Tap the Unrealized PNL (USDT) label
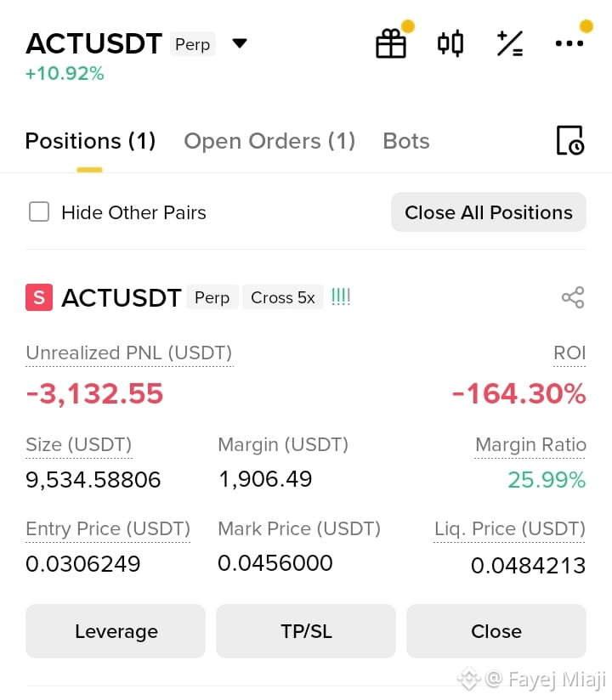 [129, 353]
